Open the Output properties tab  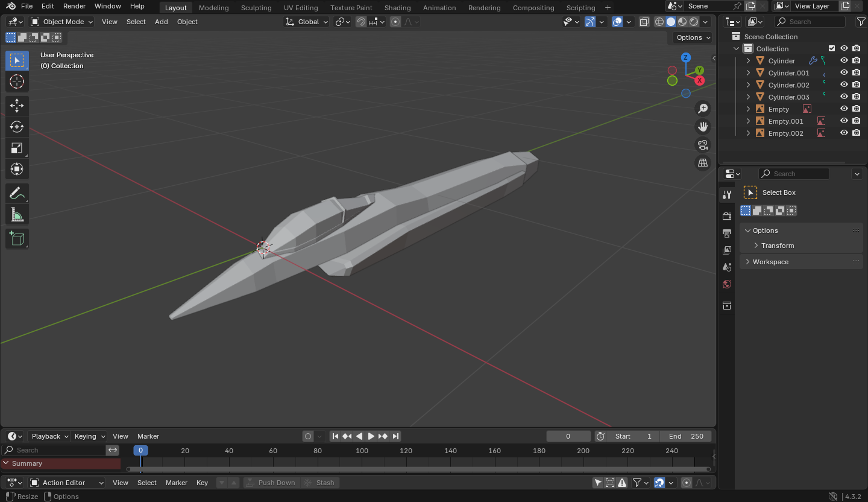point(727,233)
